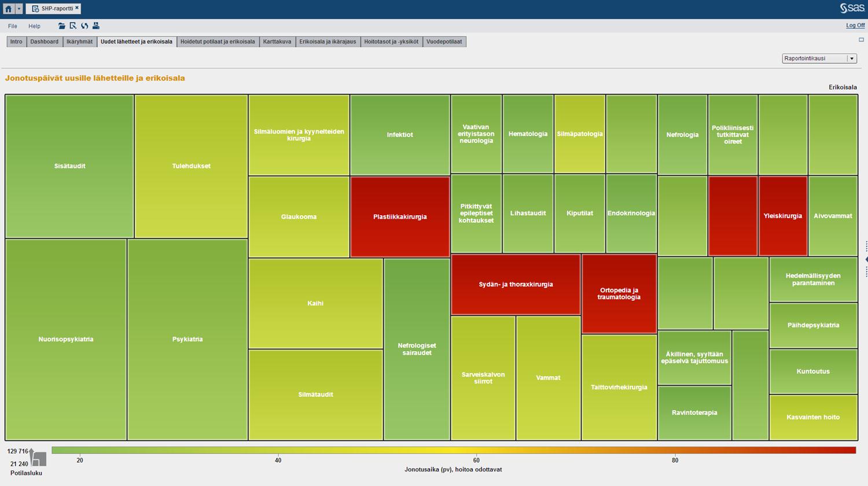
Task: Click the Silmätaudit tile
Action: coord(315,395)
